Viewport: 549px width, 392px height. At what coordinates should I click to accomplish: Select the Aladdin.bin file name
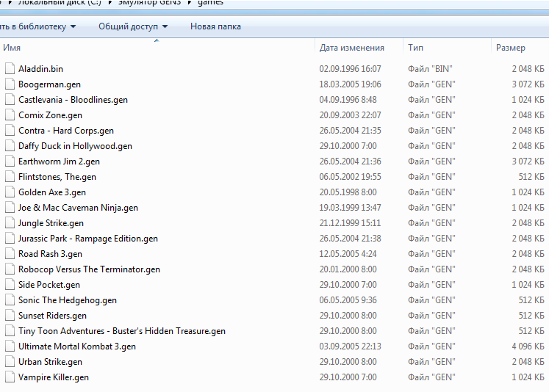(x=40, y=69)
